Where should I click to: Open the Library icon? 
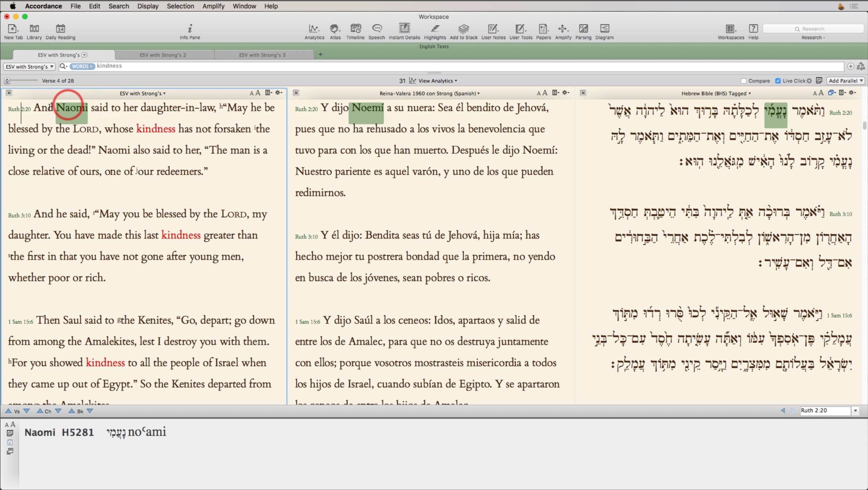(x=34, y=31)
